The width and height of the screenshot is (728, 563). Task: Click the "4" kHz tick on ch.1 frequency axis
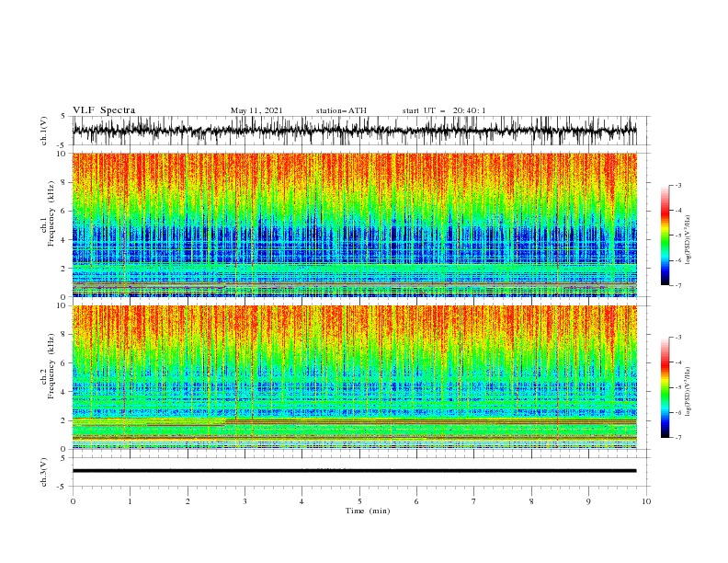tap(65, 240)
